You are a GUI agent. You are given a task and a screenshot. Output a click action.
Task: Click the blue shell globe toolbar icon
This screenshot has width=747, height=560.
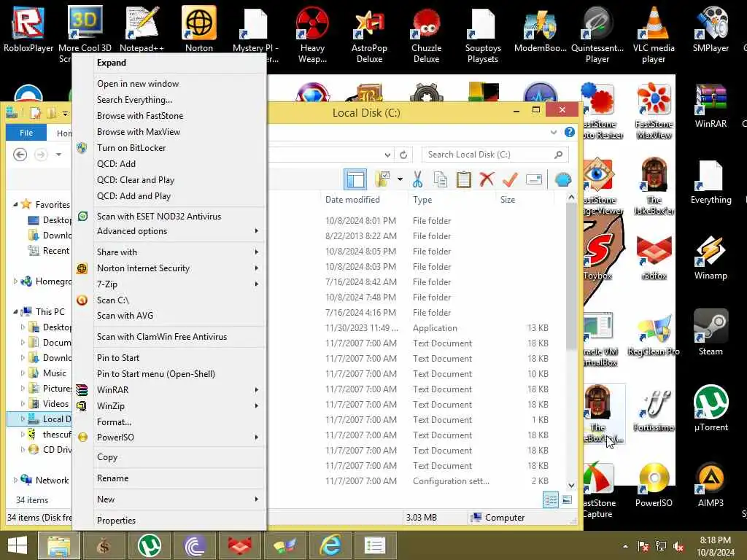pos(563,179)
